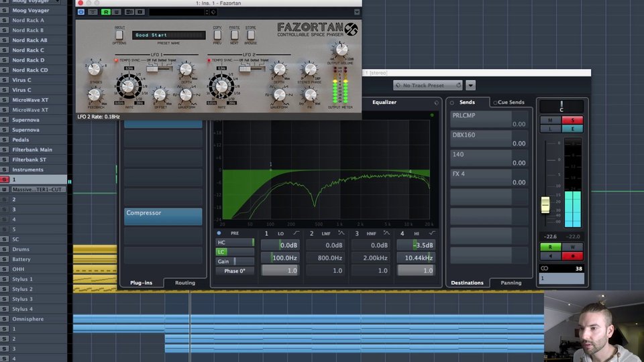Toggle the Sends section power button
Image resolution: width=644 pixels, height=362 pixels.
[x=451, y=103]
